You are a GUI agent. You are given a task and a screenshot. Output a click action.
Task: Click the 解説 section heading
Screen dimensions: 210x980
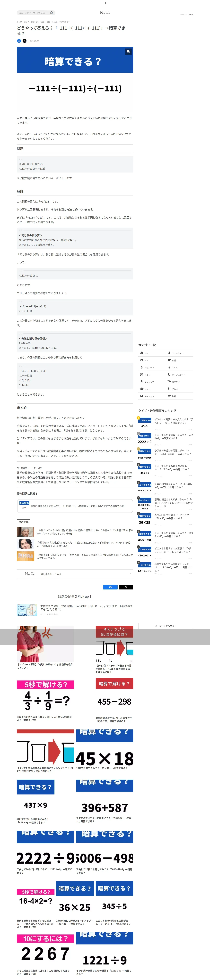(x=20, y=191)
